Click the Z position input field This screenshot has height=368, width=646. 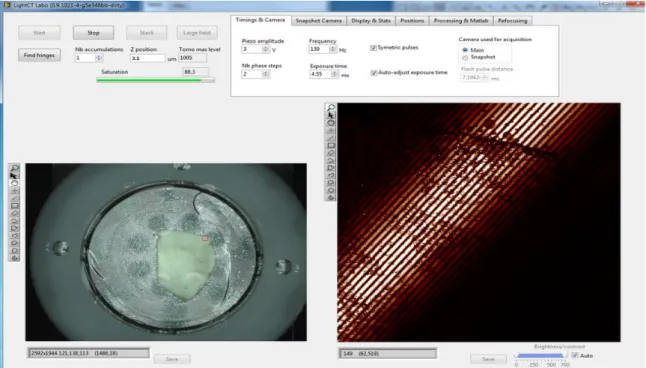click(147, 58)
